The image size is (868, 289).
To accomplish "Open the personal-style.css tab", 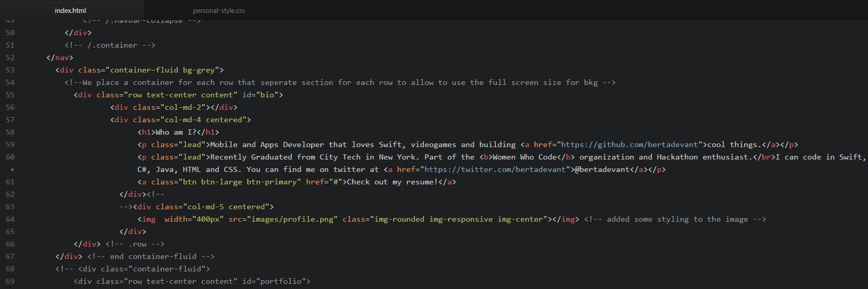I will tap(219, 10).
